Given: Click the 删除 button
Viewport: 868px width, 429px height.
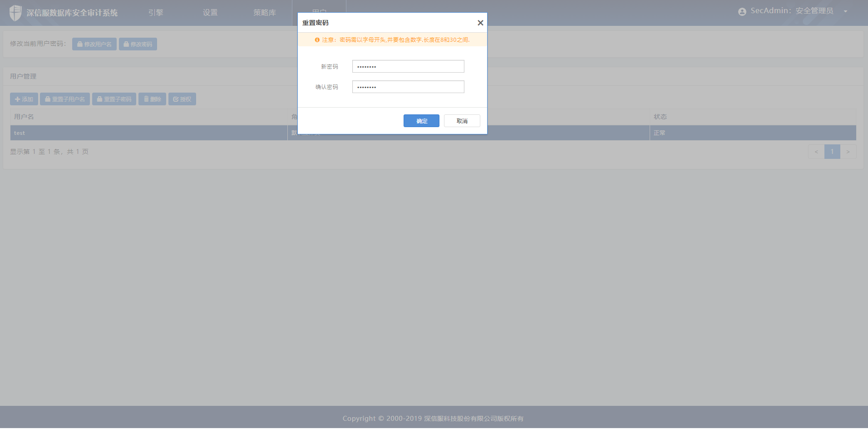Looking at the screenshot, I should (x=152, y=99).
